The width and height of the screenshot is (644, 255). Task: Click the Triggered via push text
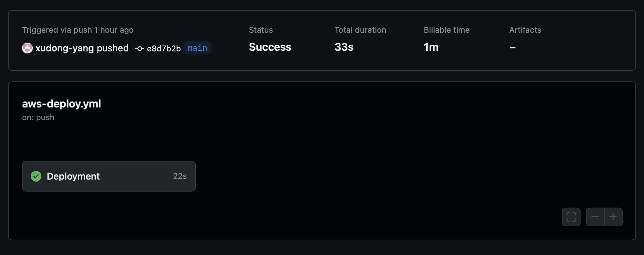pos(77,30)
